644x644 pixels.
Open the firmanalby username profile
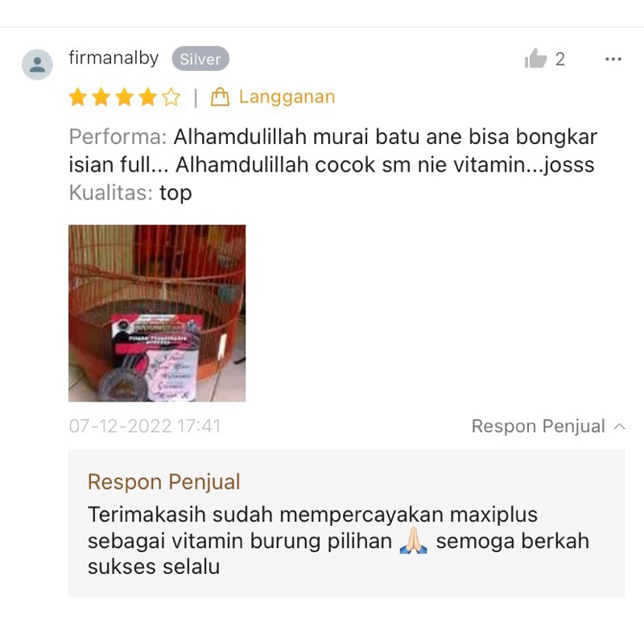coord(114,58)
